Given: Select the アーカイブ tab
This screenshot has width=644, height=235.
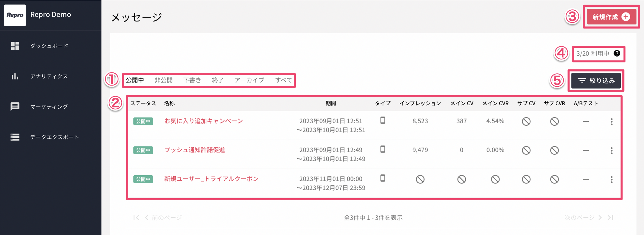Looking at the screenshot, I should [249, 80].
